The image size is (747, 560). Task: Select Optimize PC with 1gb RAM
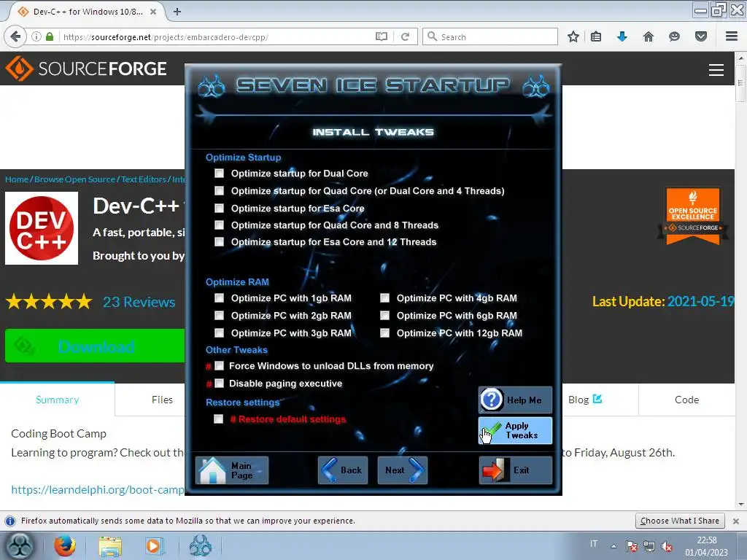coord(219,298)
